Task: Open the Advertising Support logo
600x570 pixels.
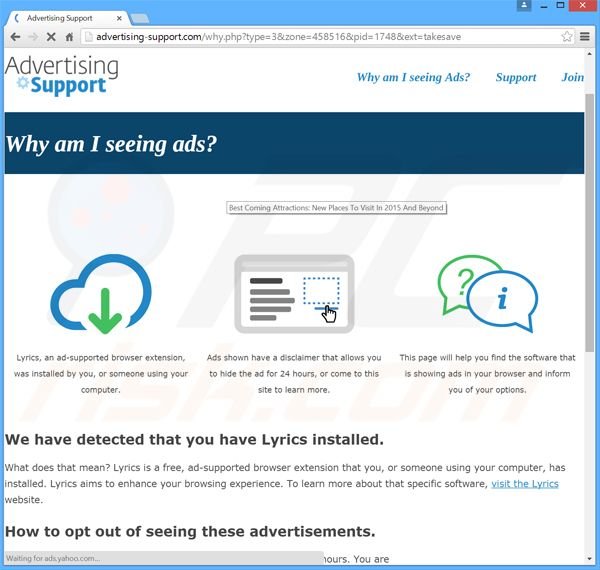Action: pos(62,75)
